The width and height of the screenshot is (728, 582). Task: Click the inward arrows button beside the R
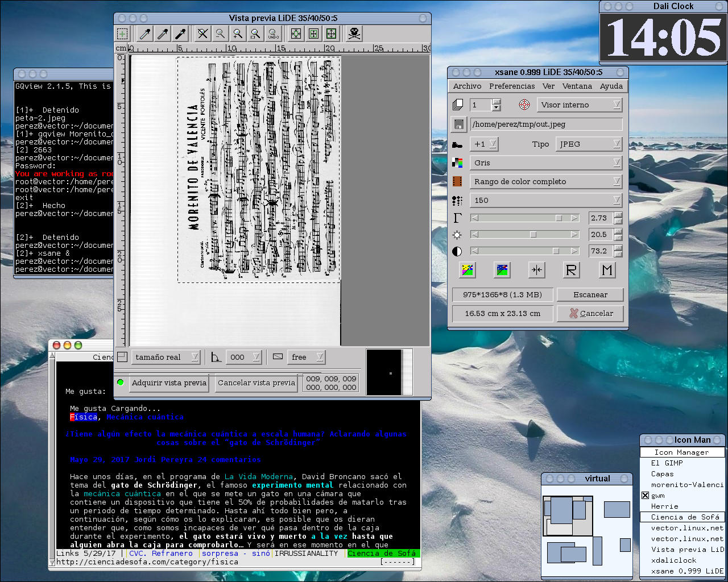pos(537,270)
